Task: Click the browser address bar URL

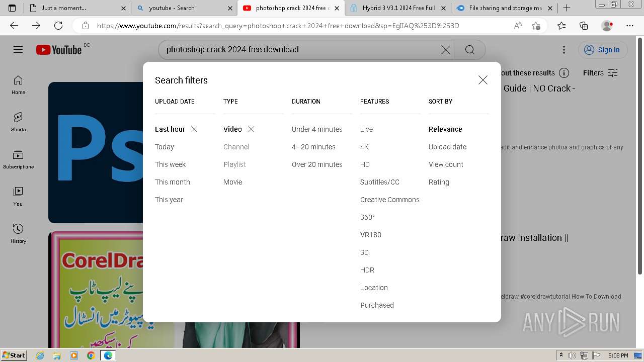Action: (278, 26)
